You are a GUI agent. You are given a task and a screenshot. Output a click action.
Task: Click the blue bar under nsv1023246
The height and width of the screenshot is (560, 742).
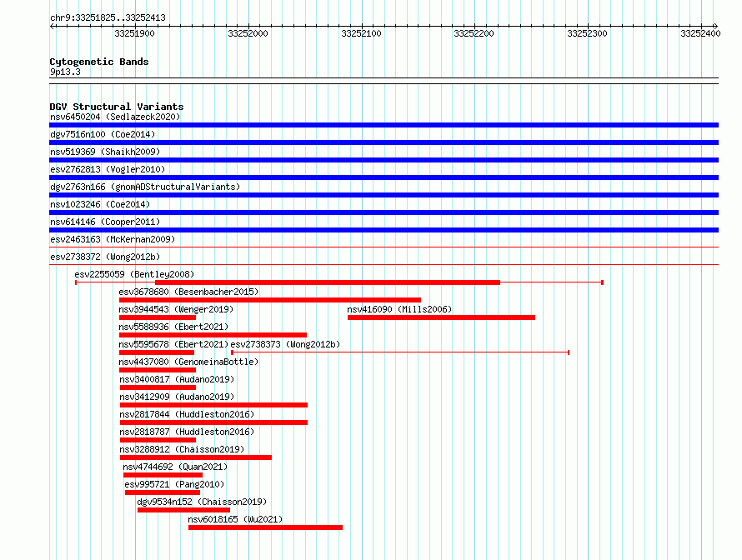pos(384,212)
